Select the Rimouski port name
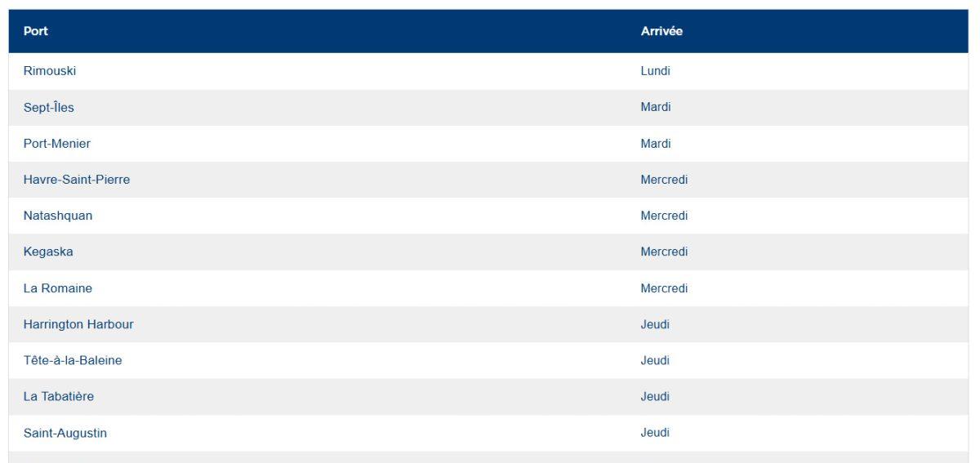 [50, 71]
